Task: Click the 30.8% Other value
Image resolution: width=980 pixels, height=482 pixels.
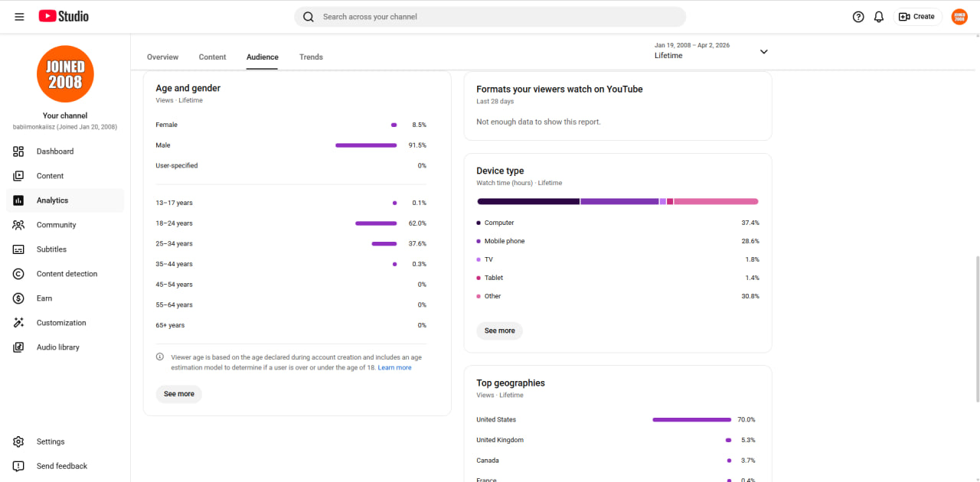Action: 750,296
